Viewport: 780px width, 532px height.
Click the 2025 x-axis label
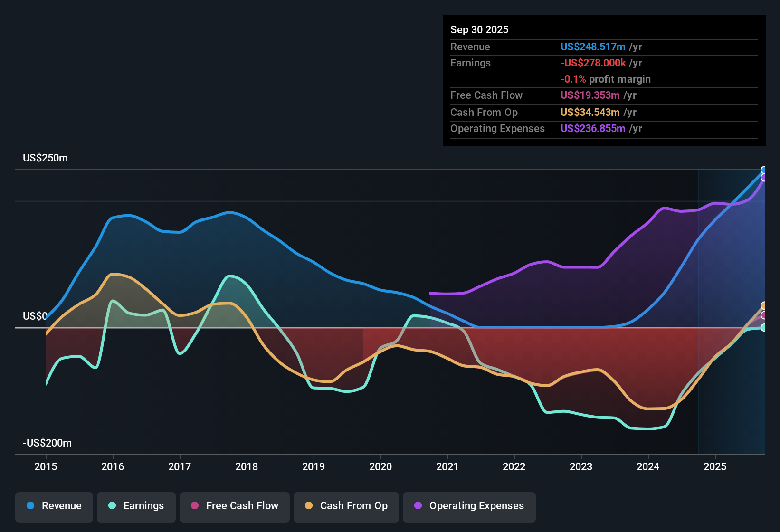(715, 467)
